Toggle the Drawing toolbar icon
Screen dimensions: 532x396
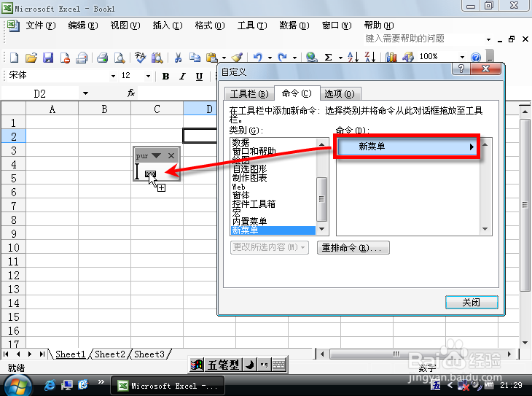click(408, 57)
